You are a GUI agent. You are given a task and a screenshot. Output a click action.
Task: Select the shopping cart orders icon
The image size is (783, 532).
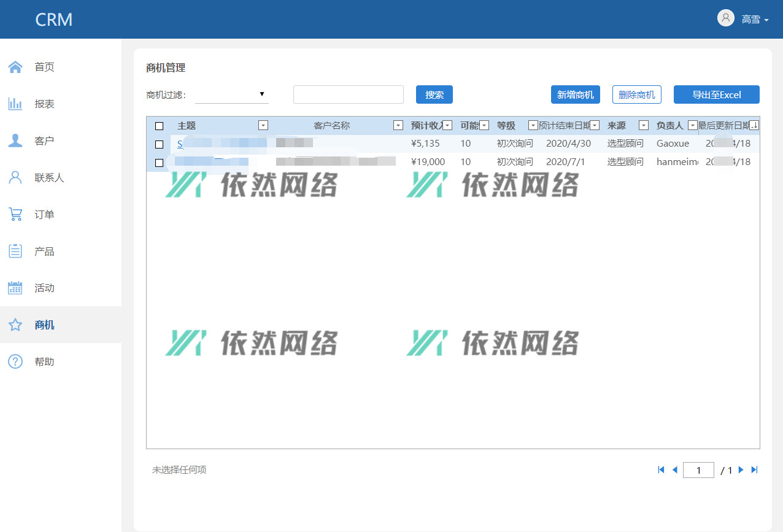(15, 214)
